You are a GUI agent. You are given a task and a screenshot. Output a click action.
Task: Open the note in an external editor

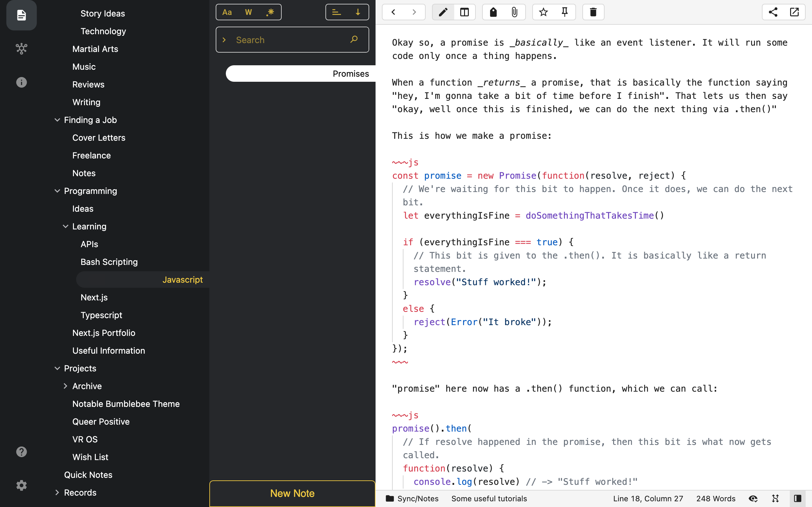tap(795, 12)
